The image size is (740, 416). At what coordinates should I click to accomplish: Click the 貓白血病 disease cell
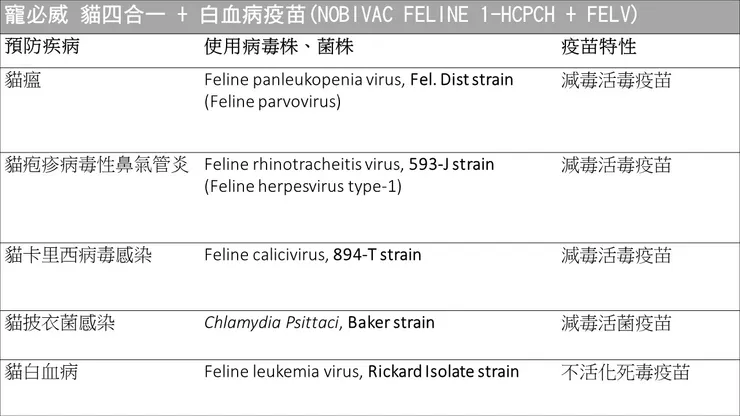41,372
